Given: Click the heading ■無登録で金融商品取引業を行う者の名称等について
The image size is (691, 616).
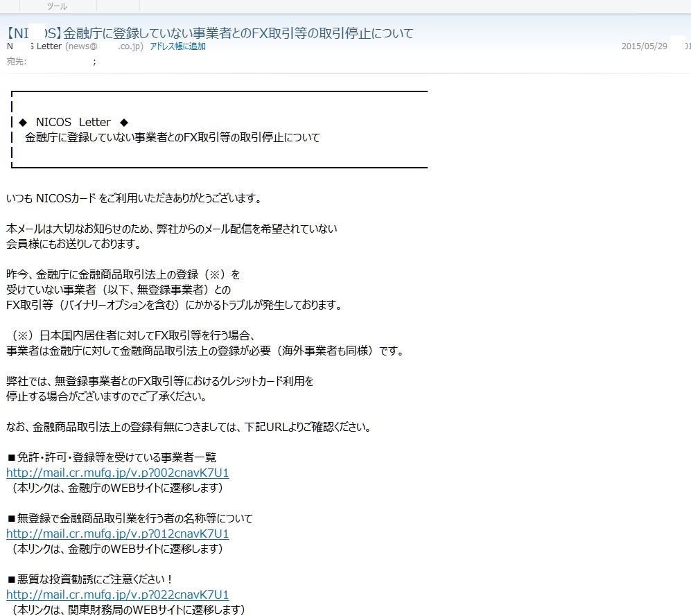Looking at the screenshot, I should click(130, 518).
